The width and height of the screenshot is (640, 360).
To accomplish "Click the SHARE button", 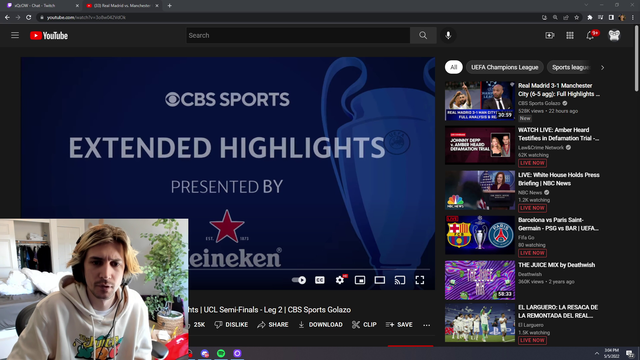I will pos(273,325).
